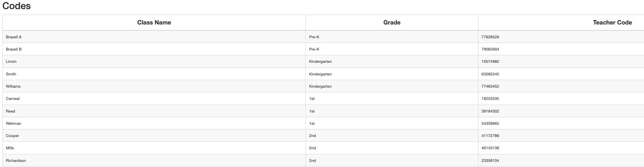Click teacher code 77828526

click(x=490, y=37)
